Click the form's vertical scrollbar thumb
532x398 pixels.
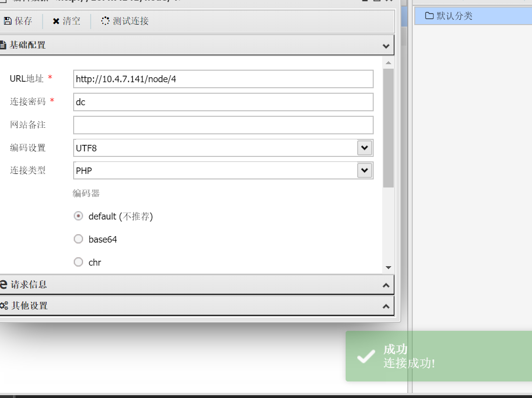coord(389,128)
